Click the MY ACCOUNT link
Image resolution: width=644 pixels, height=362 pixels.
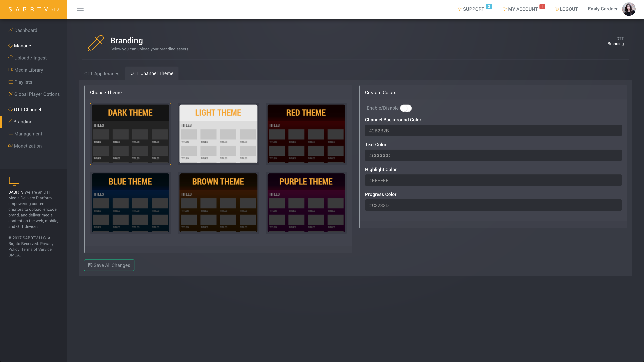tap(523, 9)
